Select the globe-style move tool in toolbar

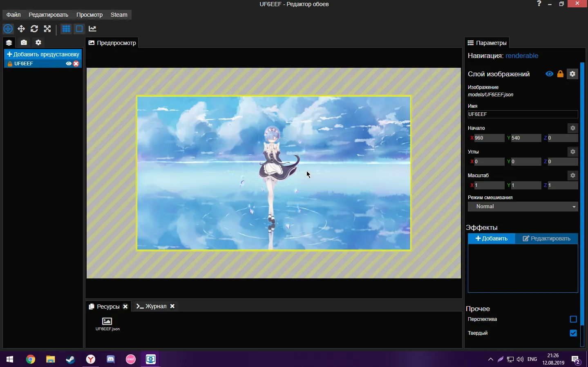click(8, 29)
